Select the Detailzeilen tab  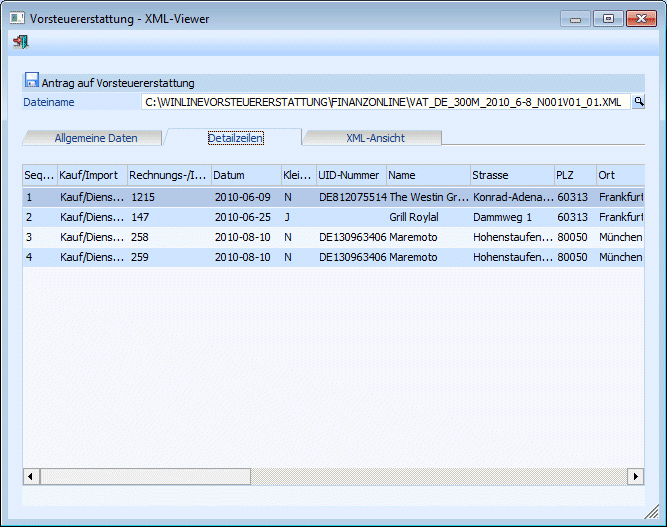pyautogui.click(x=235, y=138)
